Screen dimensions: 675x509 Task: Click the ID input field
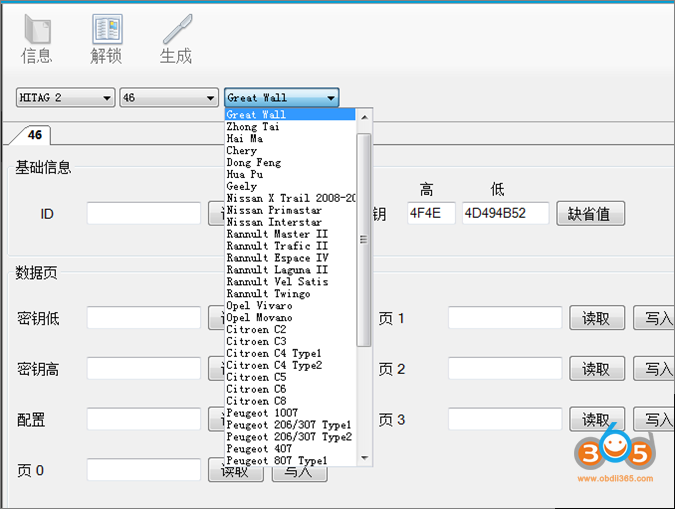click(x=144, y=213)
